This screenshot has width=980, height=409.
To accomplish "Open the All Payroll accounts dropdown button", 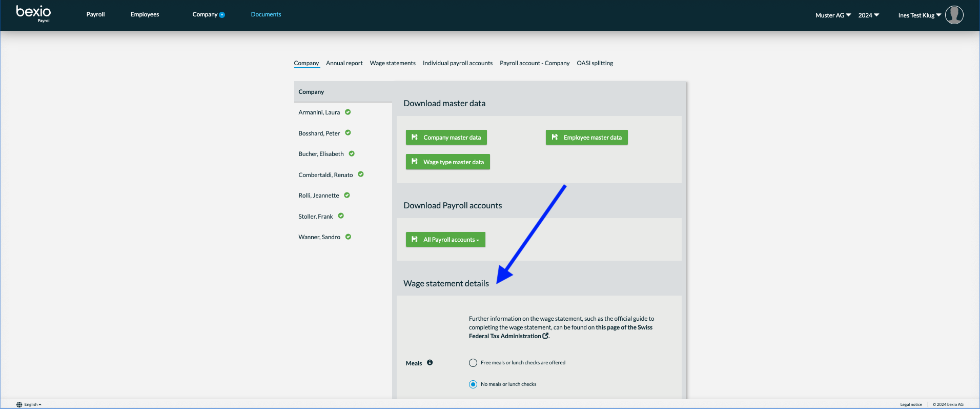I will (445, 240).
